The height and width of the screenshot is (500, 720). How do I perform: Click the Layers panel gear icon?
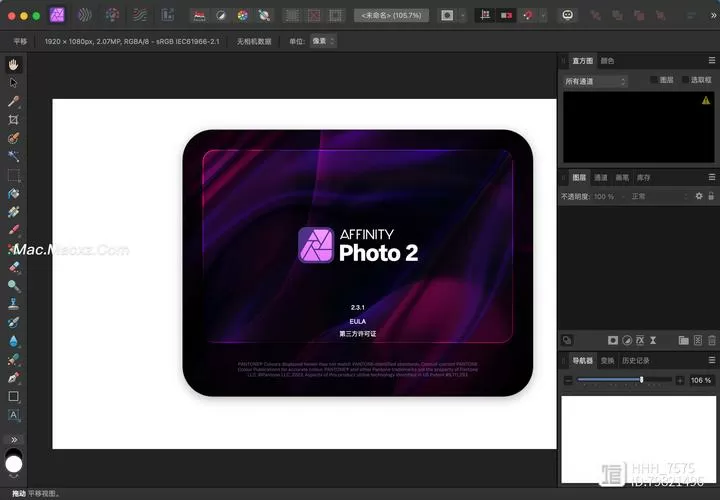699,196
